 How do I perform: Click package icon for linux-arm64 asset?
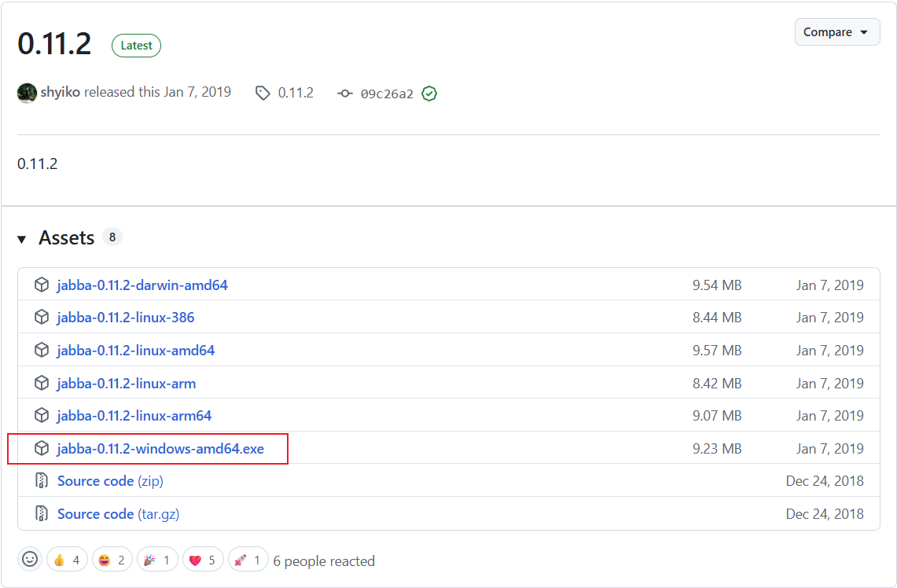pyautogui.click(x=42, y=415)
